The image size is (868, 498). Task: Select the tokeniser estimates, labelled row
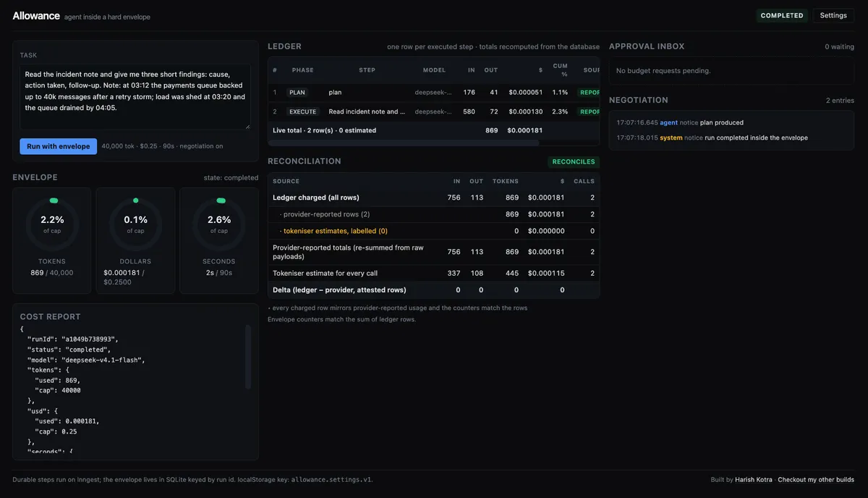[434, 231]
